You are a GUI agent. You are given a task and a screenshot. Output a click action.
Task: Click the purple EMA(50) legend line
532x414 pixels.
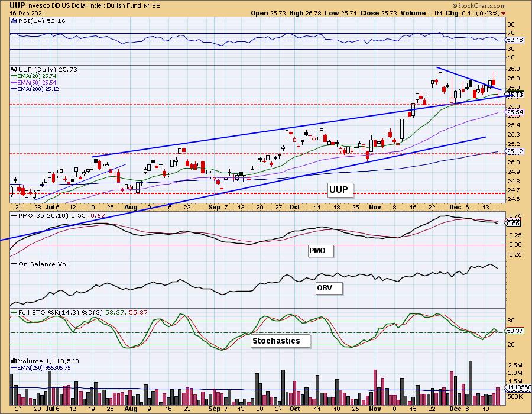(14, 83)
